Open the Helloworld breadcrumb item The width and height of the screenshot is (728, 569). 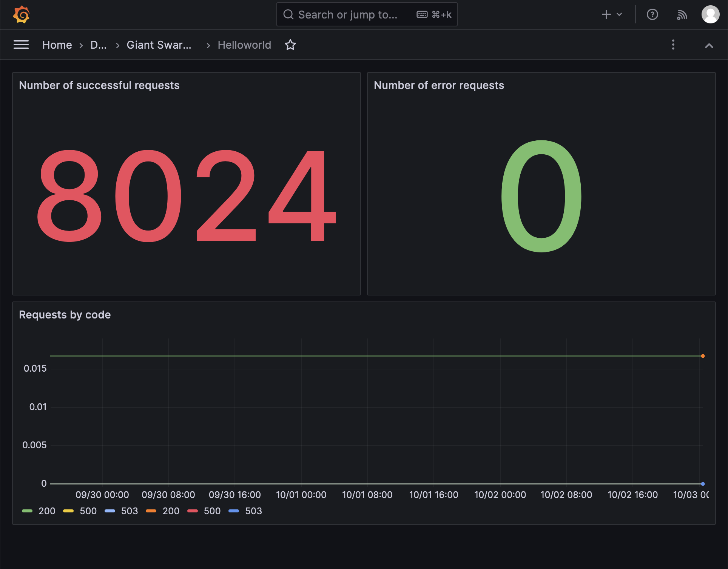pyautogui.click(x=244, y=45)
